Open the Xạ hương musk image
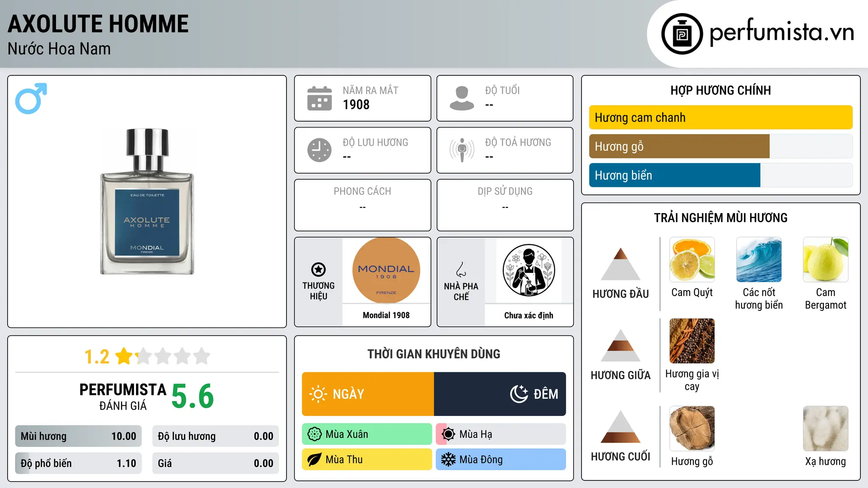This screenshot has height=488, width=868. [826, 428]
